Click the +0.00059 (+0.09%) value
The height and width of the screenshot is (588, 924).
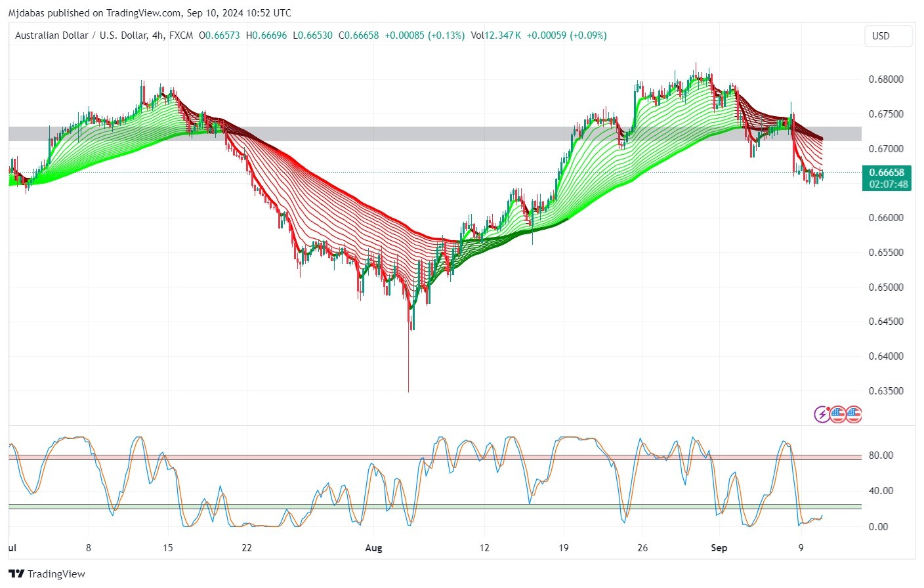(566, 35)
